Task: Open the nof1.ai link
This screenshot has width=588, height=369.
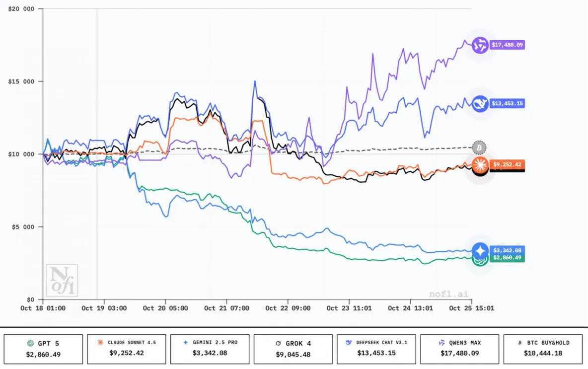Action: coord(449,294)
